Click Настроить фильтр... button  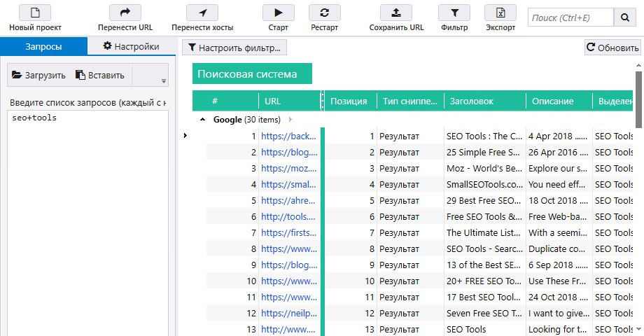coord(234,48)
